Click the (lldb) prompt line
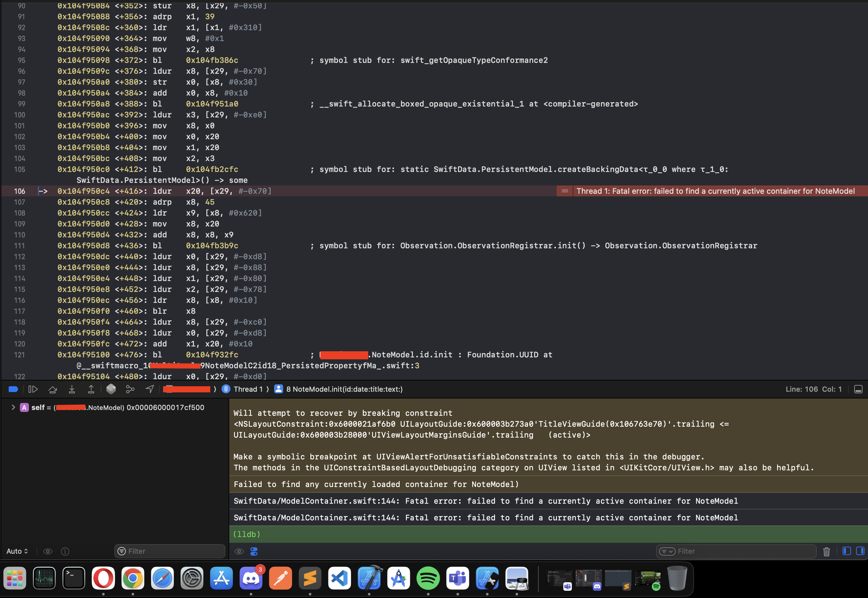Viewport: 868px width, 598px height. [548, 534]
